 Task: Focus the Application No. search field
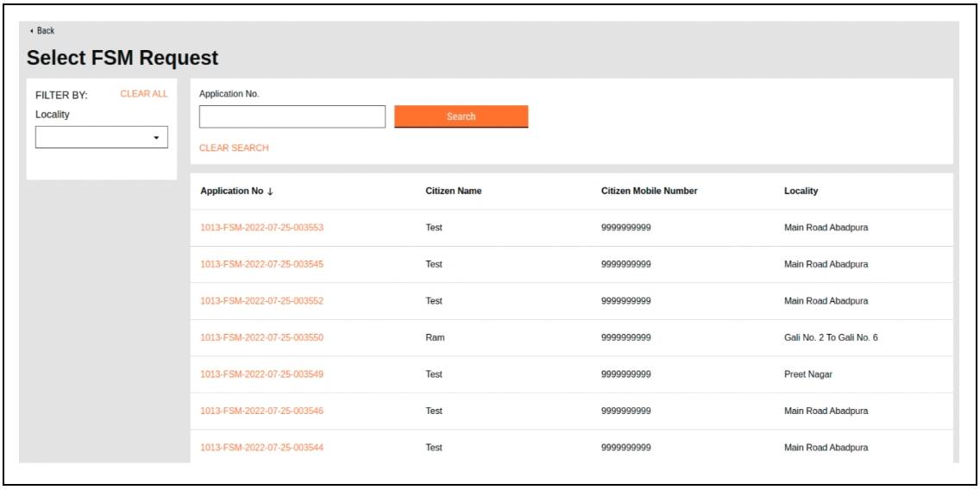[292, 116]
